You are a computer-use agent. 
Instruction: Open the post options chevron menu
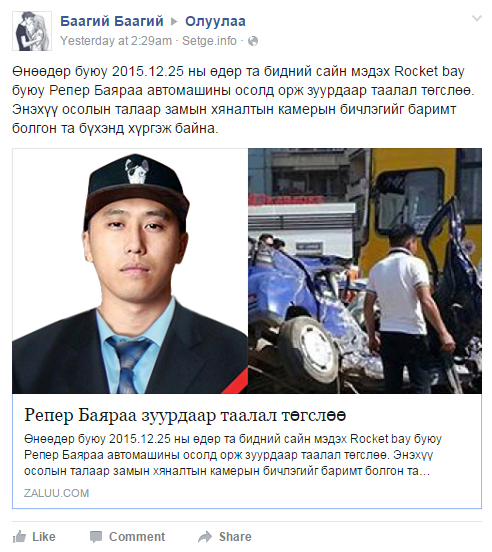[477, 18]
